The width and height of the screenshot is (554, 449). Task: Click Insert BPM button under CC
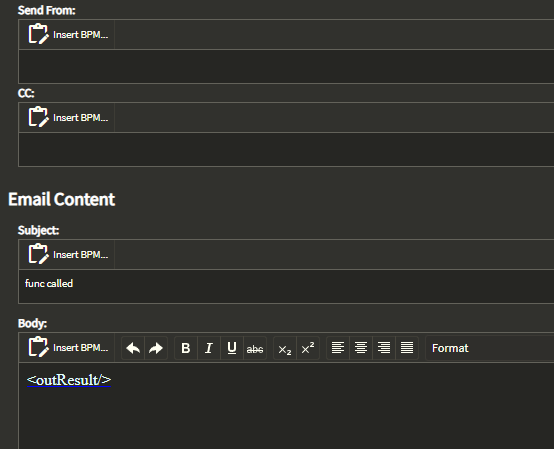(68, 117)
